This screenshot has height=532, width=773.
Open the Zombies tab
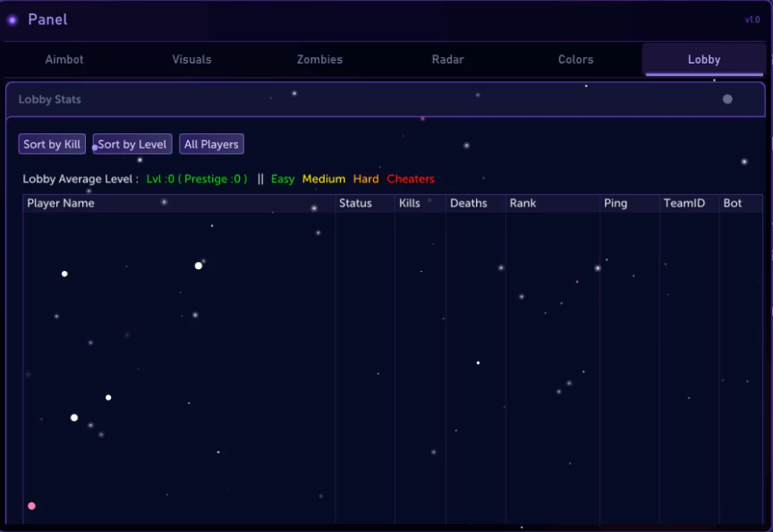tap(319, 60)
